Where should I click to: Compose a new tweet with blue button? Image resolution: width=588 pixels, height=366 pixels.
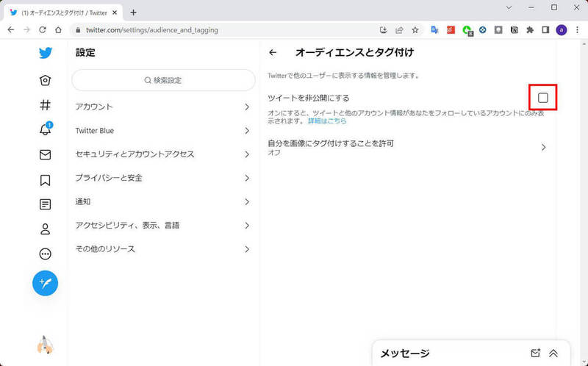point(46,283)
